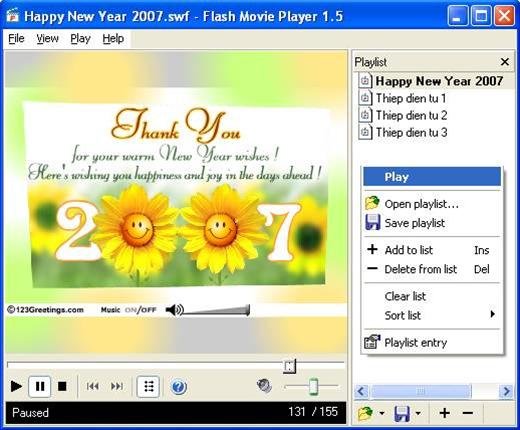
Task: Click the volume slider handle
Action: click(313, 387)
